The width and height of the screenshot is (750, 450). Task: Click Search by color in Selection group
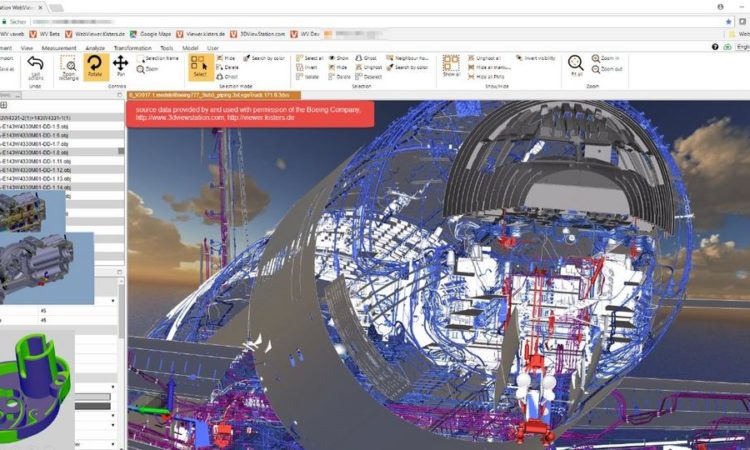[407, 67]
